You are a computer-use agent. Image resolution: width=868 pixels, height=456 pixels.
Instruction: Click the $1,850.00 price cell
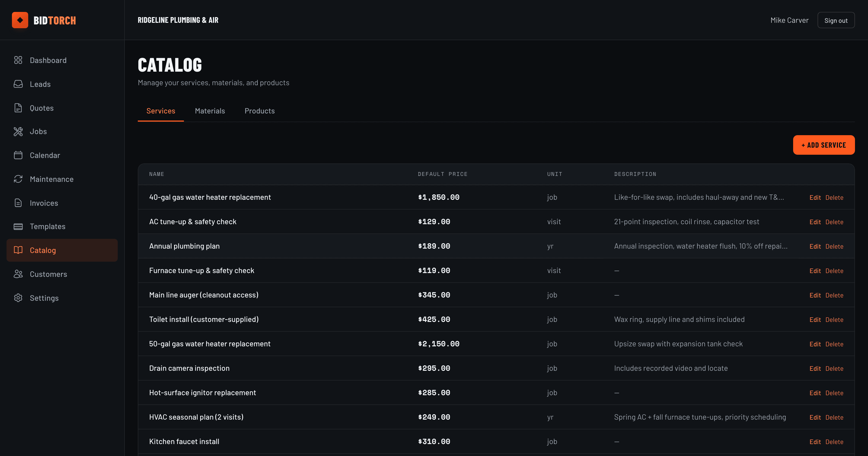click(x=438, y=197)
